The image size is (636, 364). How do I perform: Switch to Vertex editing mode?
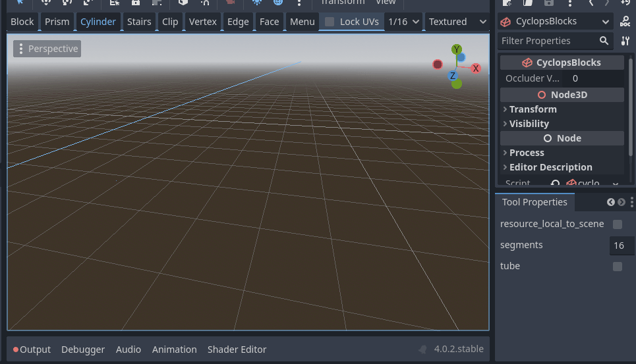202,22
